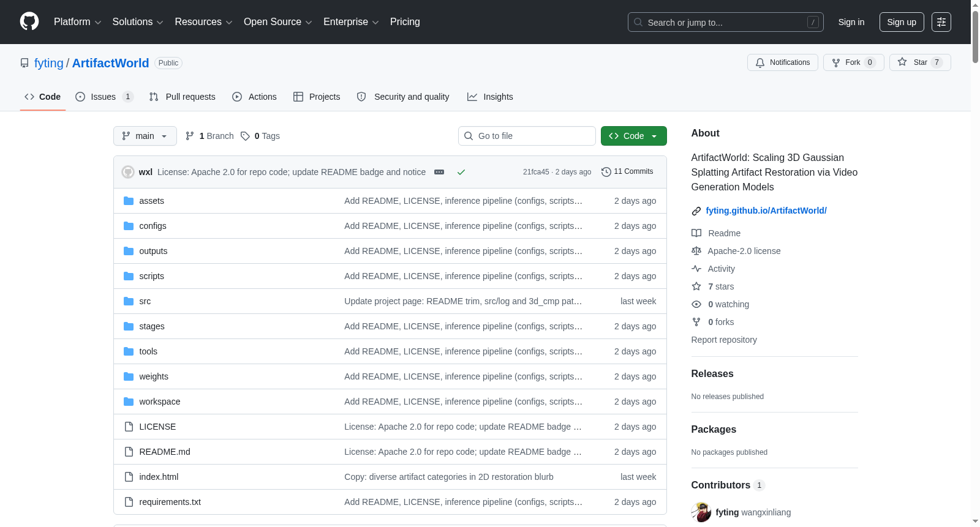Click the outputs folder icon
980x527 pixels.
[x=129, y=251]
